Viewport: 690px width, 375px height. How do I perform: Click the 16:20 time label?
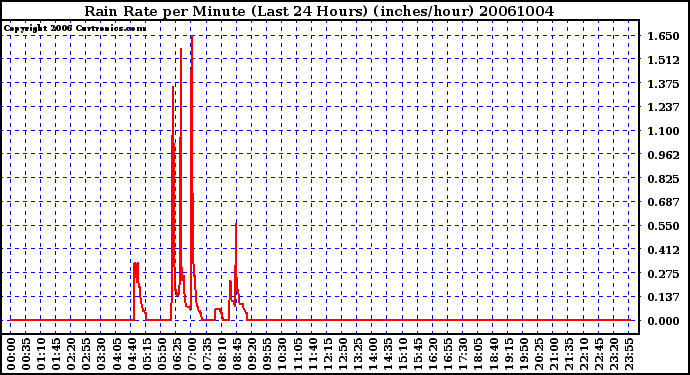[433, 354]
